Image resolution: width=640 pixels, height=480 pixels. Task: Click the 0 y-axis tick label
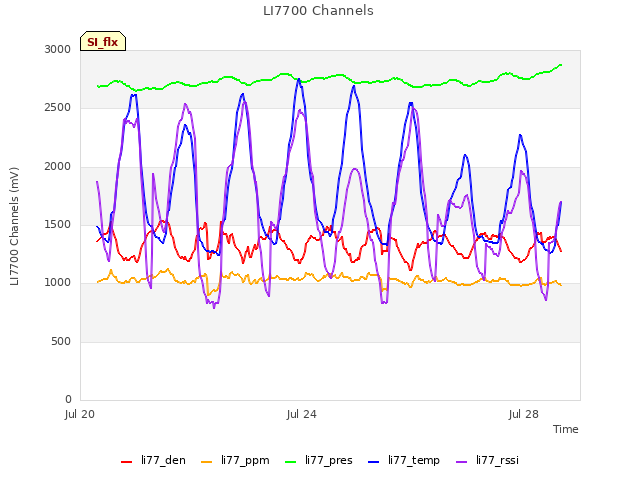click(68, 399)
